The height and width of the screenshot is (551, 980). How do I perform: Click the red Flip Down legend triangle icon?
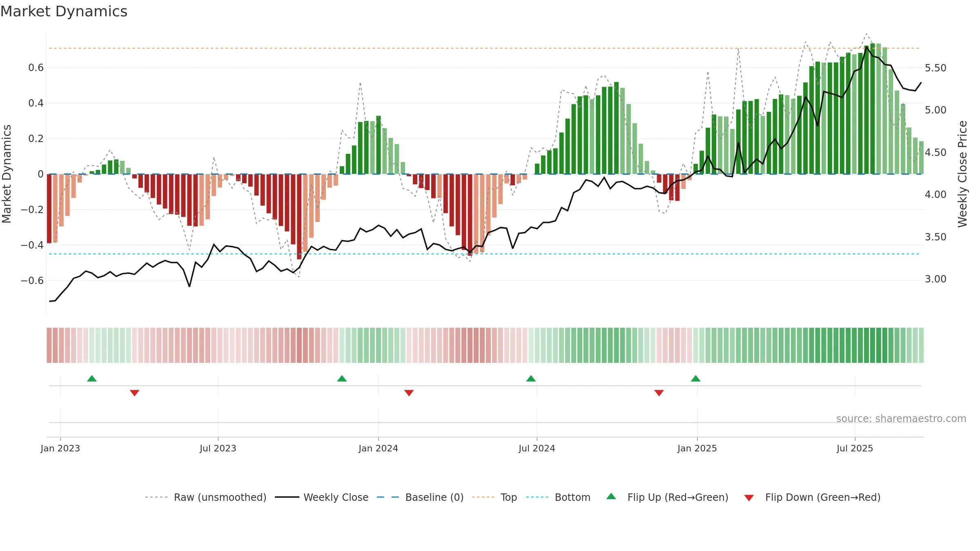749,498
